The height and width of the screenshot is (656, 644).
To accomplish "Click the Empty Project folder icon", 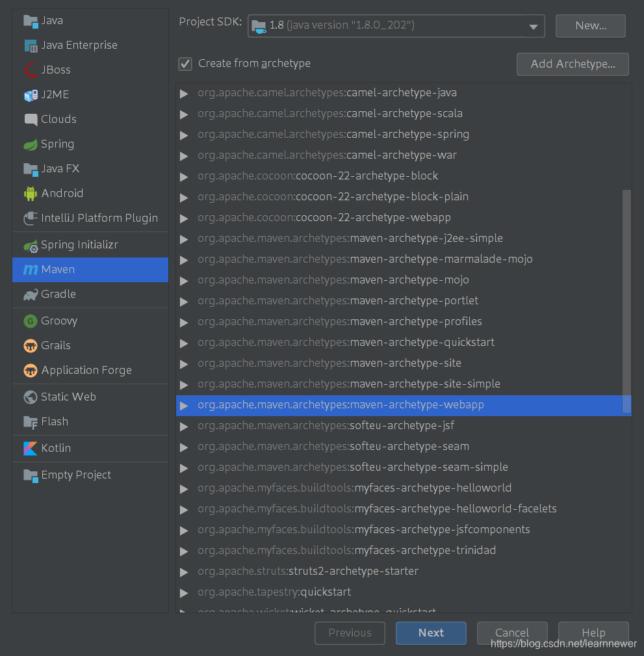I will (x=31, y=475).
